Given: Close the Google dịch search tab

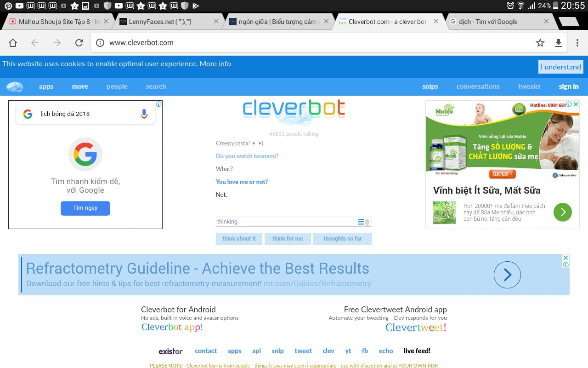Looking at the screenshot, I should point(546,21).
